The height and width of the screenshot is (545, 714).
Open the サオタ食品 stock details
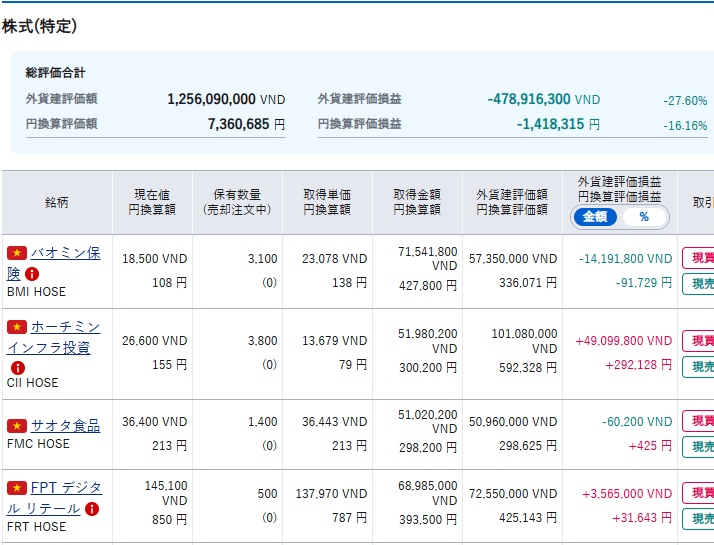click(65, 426)
